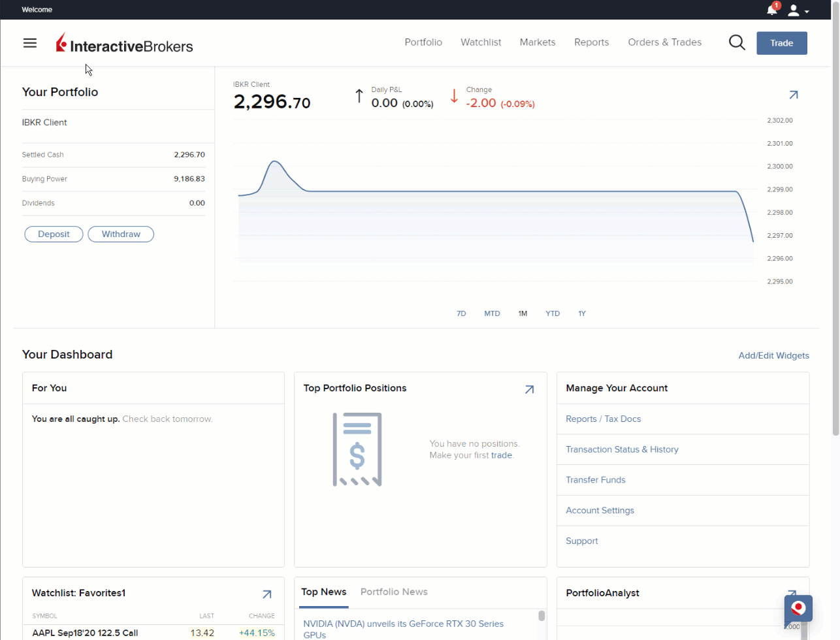The image size is (840, 640).
Task: Open Top Portfolio Positions via its arrow icon
Action: pyautogui.click(x=530, y=389)
